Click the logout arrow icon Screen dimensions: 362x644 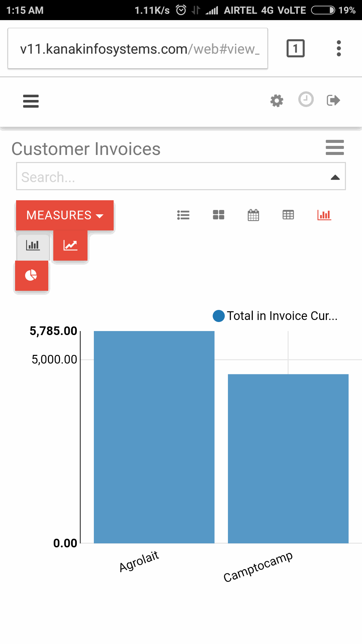pos(334,100)
